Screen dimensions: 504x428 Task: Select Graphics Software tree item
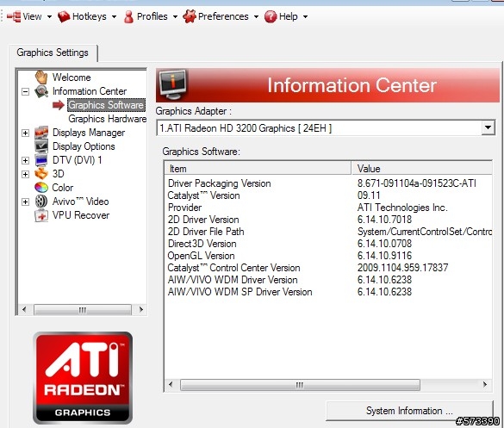click(x=106, y=105)
